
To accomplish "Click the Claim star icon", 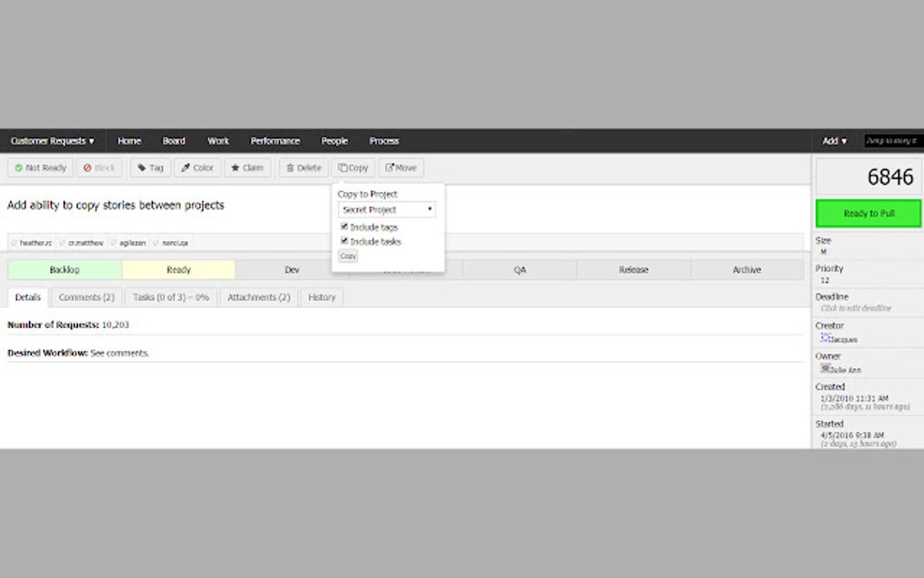I will (x=236, y=168).
